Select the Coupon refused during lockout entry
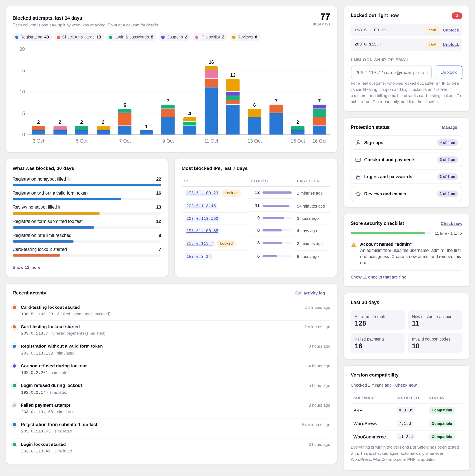 [x=172, y=369]
